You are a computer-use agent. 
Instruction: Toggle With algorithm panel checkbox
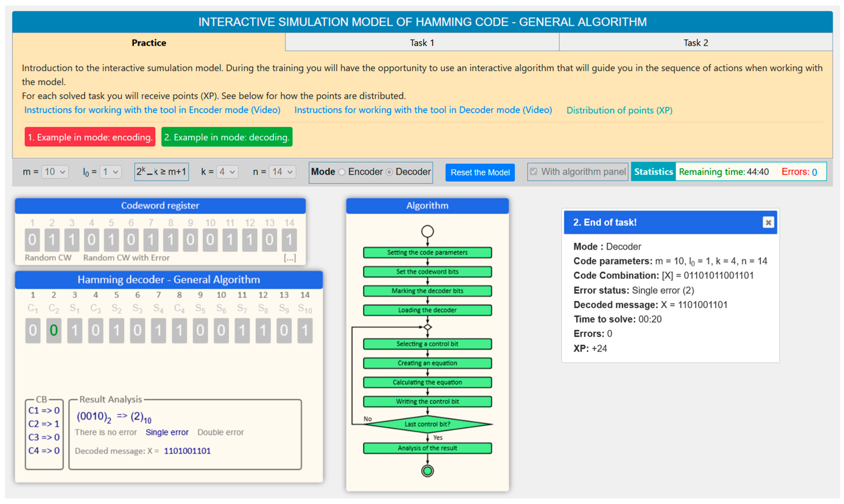click(533, 172)
